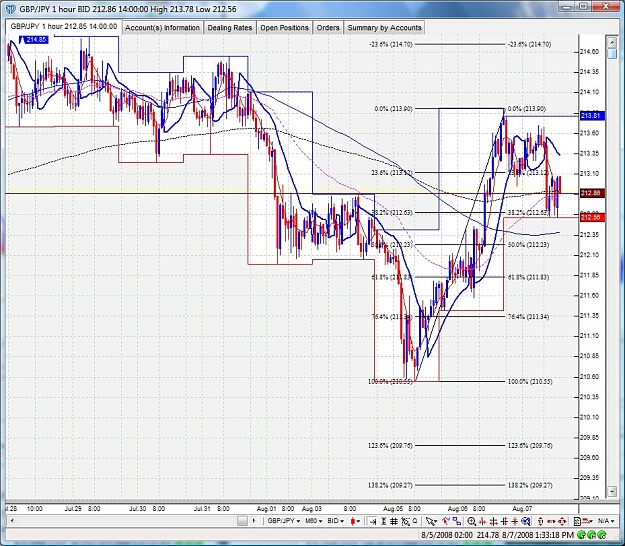Click the red 212.56 price marker
This screenshot has width=625, height=546.
593,217
